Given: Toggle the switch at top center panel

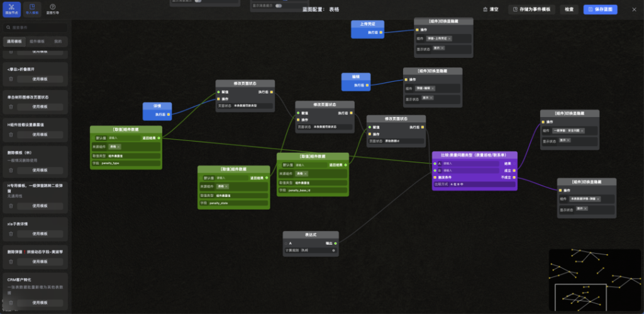Looking at the screenshot, I should pyautogui.click(x=279, y=6).
